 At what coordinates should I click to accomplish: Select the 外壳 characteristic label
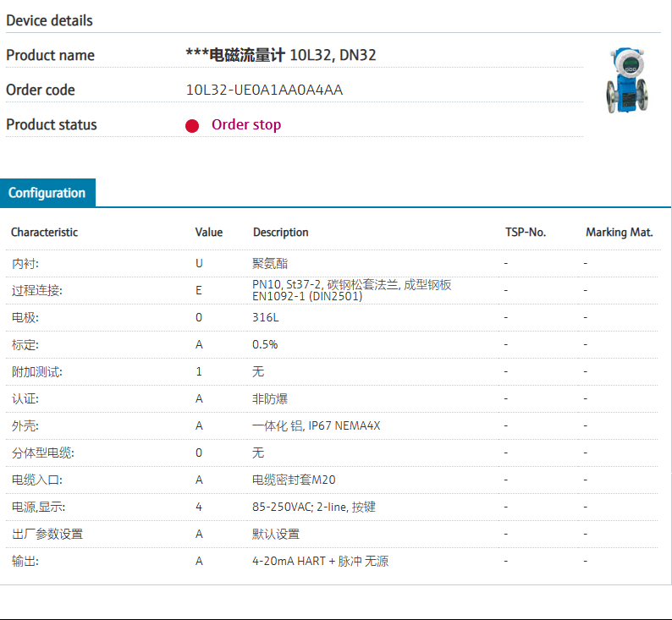25,425
